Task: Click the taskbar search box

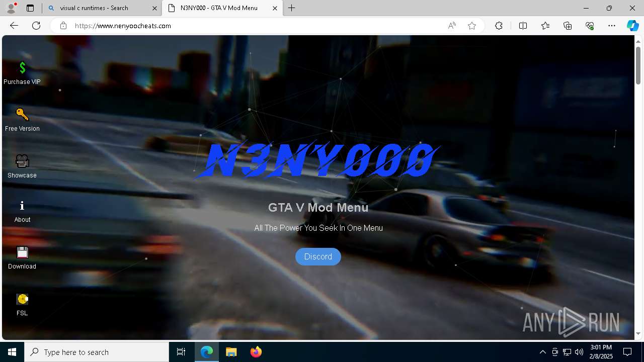Action: coord(97,352)
